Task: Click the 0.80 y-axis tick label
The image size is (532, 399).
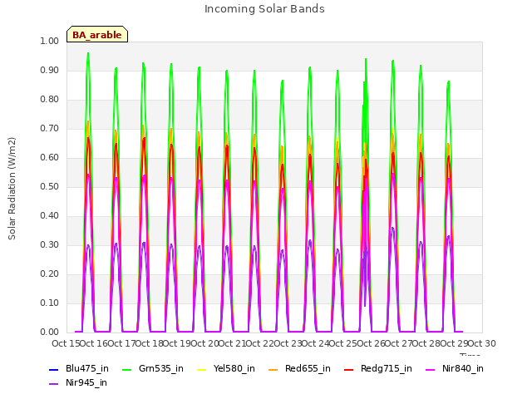Action: tap(50, 100)
